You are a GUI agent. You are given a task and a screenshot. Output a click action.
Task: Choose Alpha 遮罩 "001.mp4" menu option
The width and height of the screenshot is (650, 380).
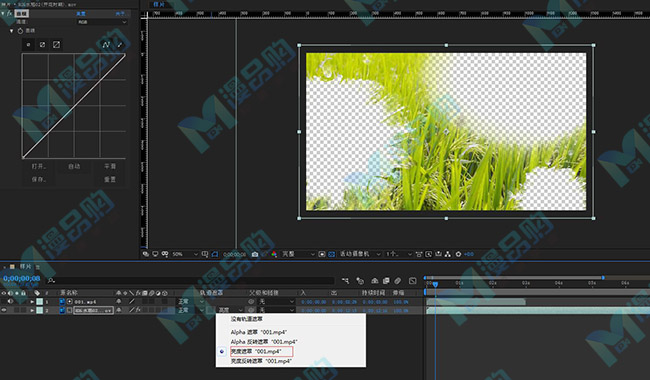tap(259, 332)
